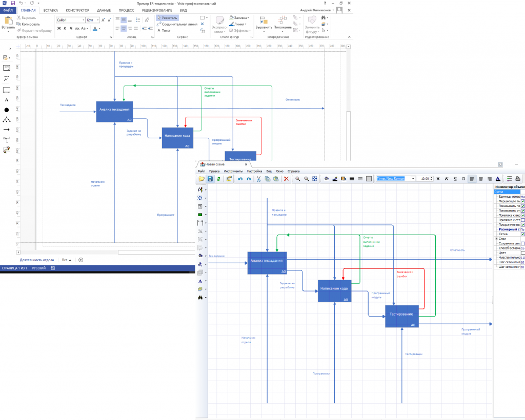Click the Вставить (Paste) button in Visio

(8, 24)
